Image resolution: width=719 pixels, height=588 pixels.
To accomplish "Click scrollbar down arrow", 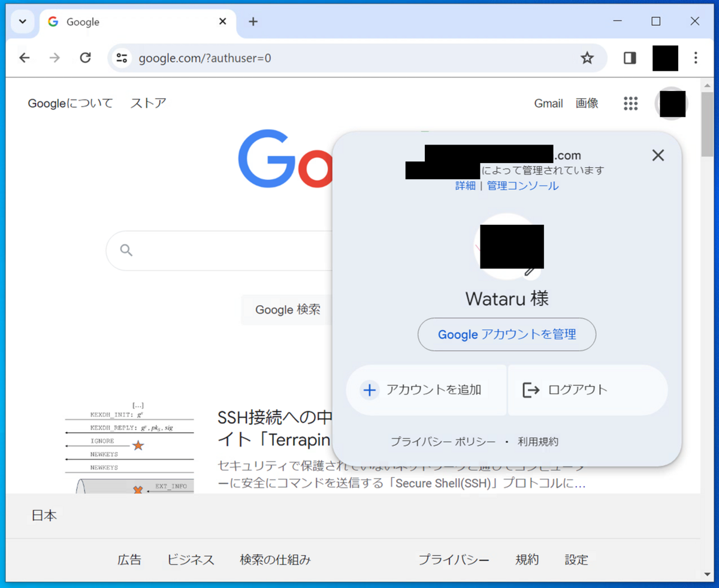I will [x=707, y=575].
